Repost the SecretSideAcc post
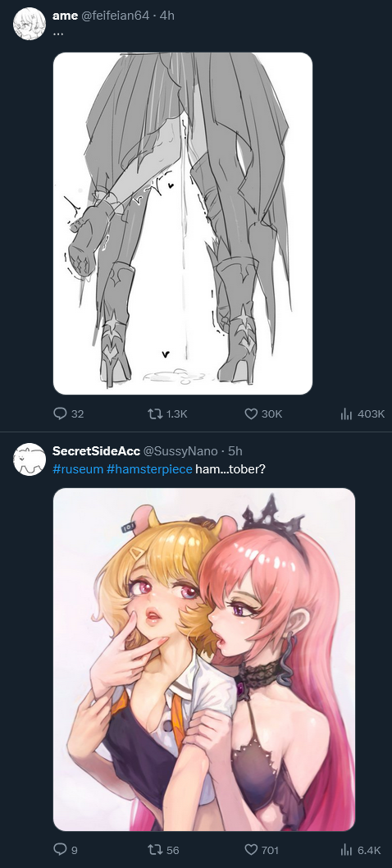The height and width of the screenshot is (868, 392). click(154, 850)
